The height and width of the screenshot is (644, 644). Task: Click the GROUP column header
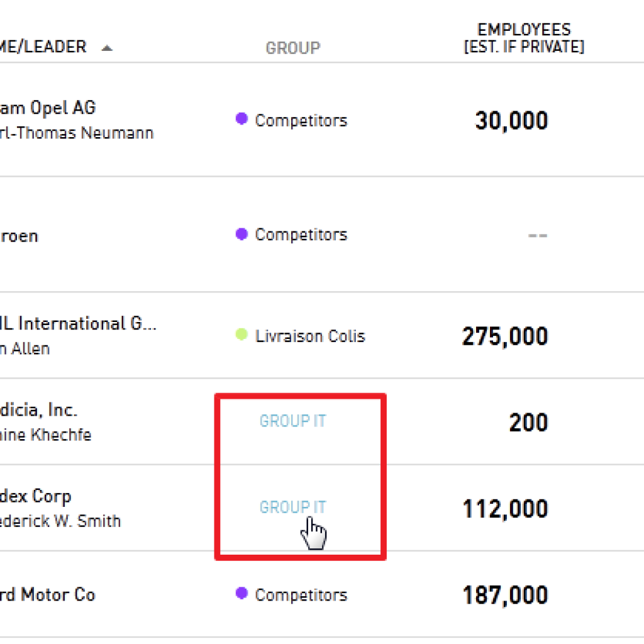click(293, 48)
